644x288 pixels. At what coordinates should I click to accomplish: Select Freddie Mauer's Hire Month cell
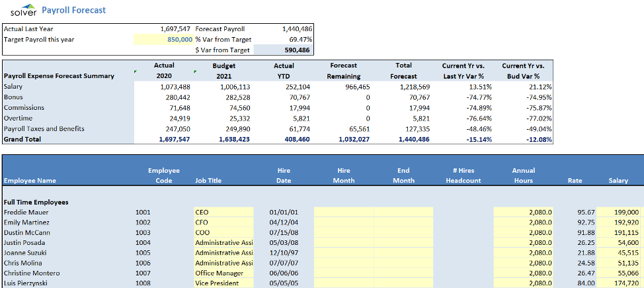(x=343, y=213)
